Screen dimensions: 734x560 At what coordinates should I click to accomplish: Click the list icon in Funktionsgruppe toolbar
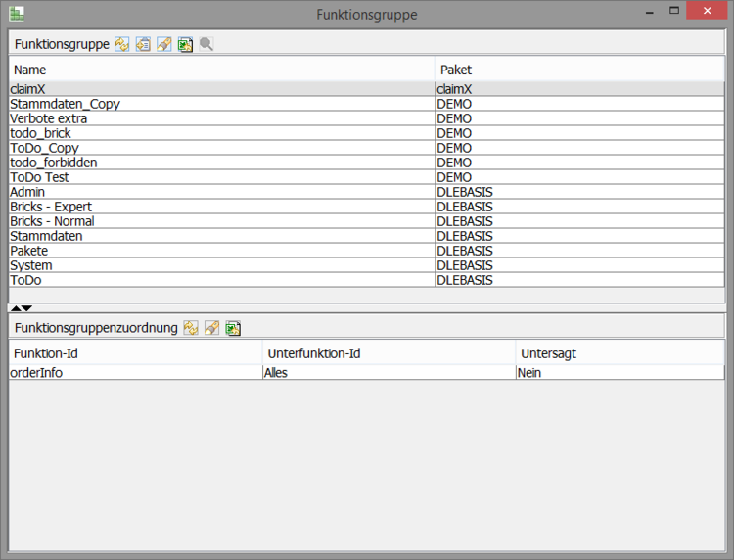point(143,44)
